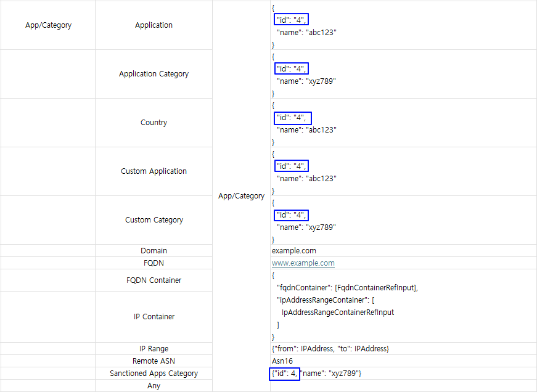Select the Custom Application cell
Viewport: 537px width, 392px height.
click(154, 171)
